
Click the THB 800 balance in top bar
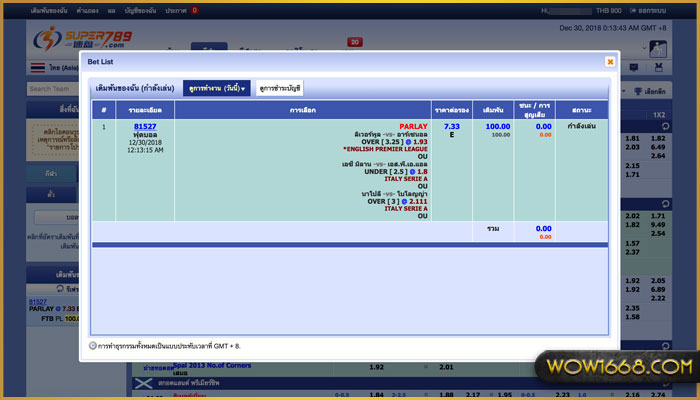[607, 10]
